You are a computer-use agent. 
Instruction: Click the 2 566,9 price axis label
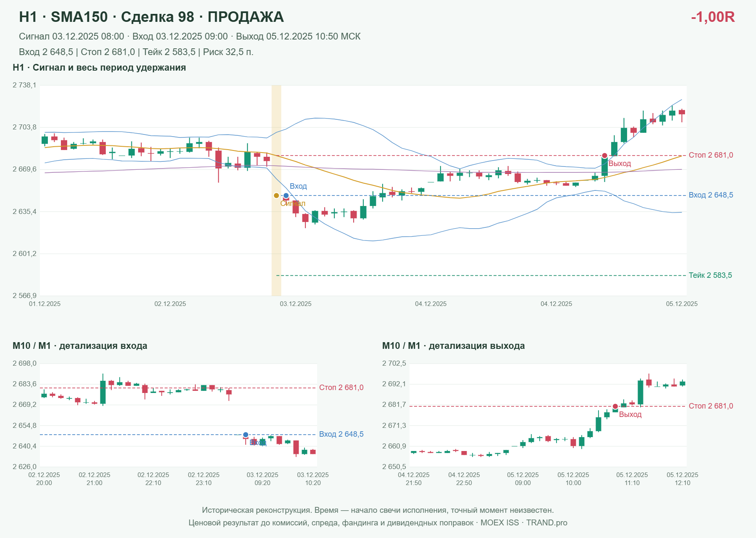click(x=24, y=295)
